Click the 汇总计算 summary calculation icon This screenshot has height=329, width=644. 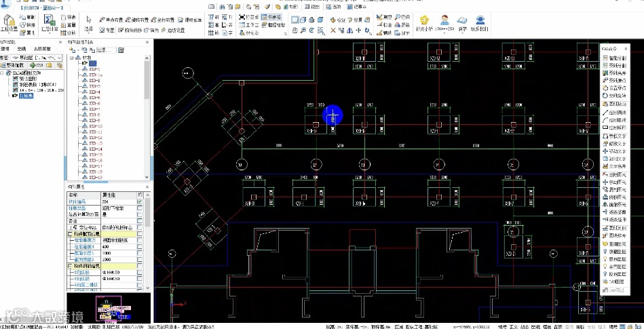coord(49,20)
